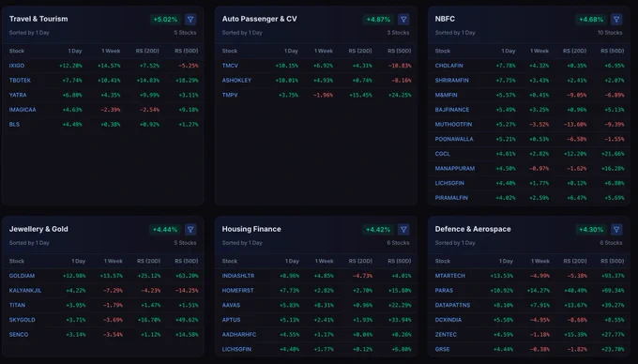Screen dimensions: 638x364
Task: Sort NBFC table by RS (50D) column
Action: [613, 51]
